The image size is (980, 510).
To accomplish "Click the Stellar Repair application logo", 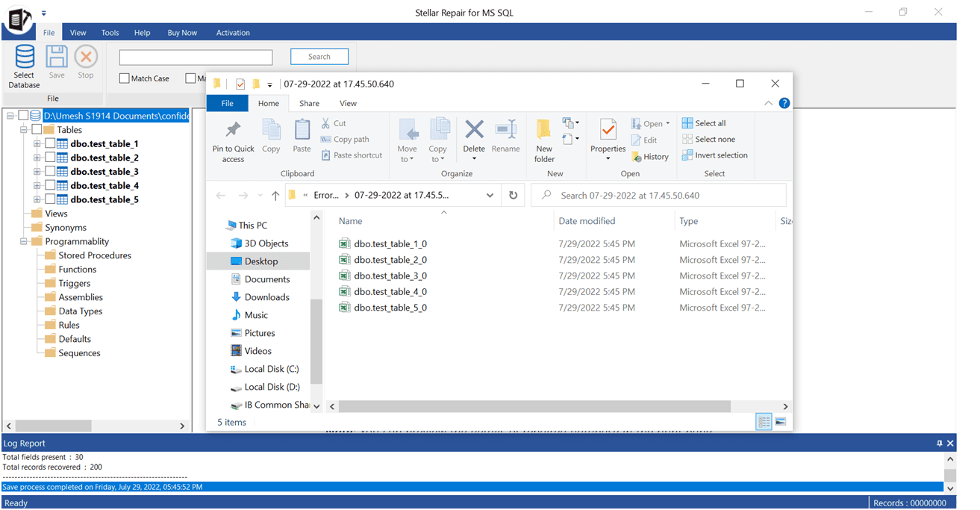I will [x=19, y=19].
